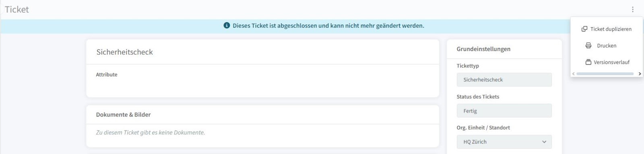The height and width of the screenshot is (154, 644).
Task: Click the Dokumente & Bilder section header
Action: point(123,115)
